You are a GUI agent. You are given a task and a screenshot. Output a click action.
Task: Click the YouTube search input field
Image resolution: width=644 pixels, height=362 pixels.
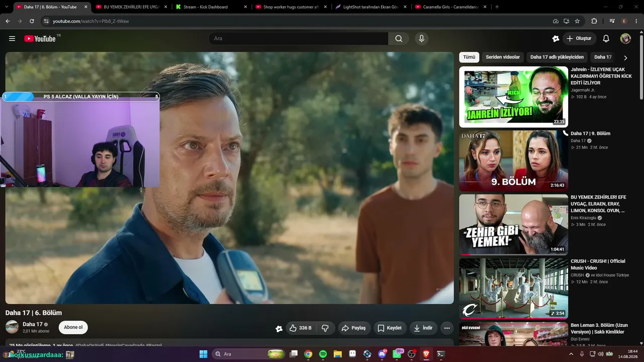pos(298,39)
